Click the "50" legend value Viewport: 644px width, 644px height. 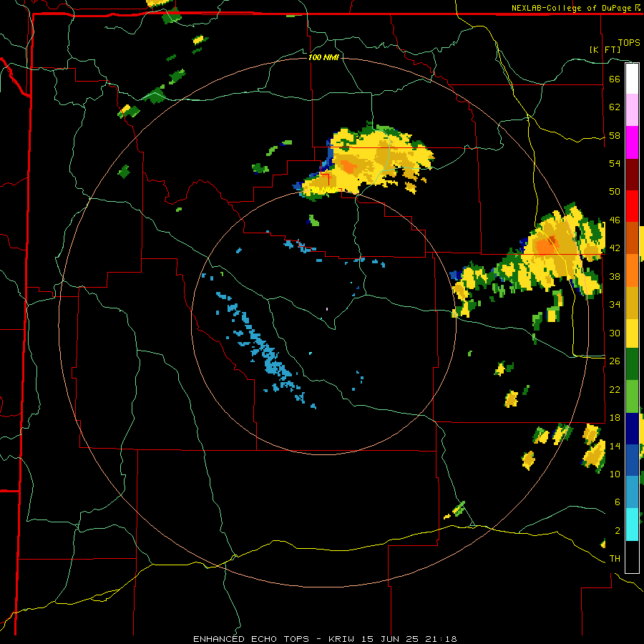[615, 191]
